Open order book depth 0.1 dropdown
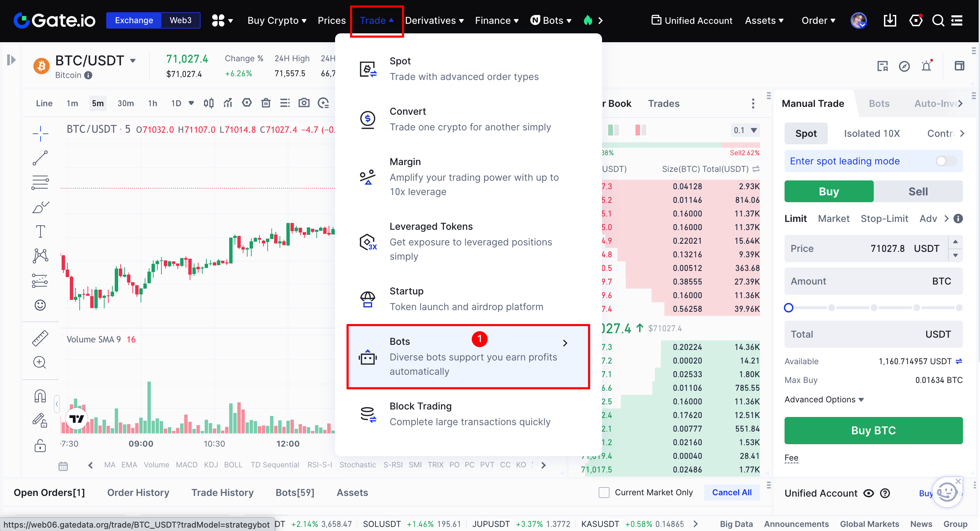Image resolution: width=980 pixels, height=531 pixels. click(x=745, y=130)
